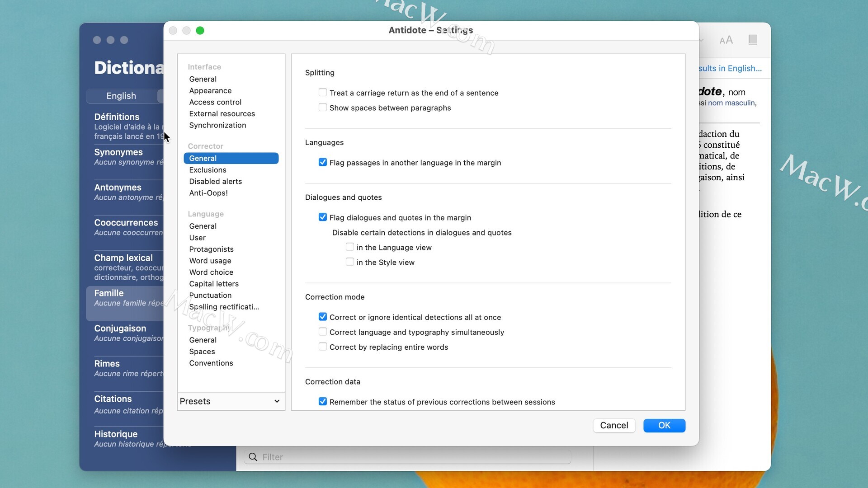Open Spelling rectifications settings
This screenshot has width=868, height=488.
tap(224, 307)
